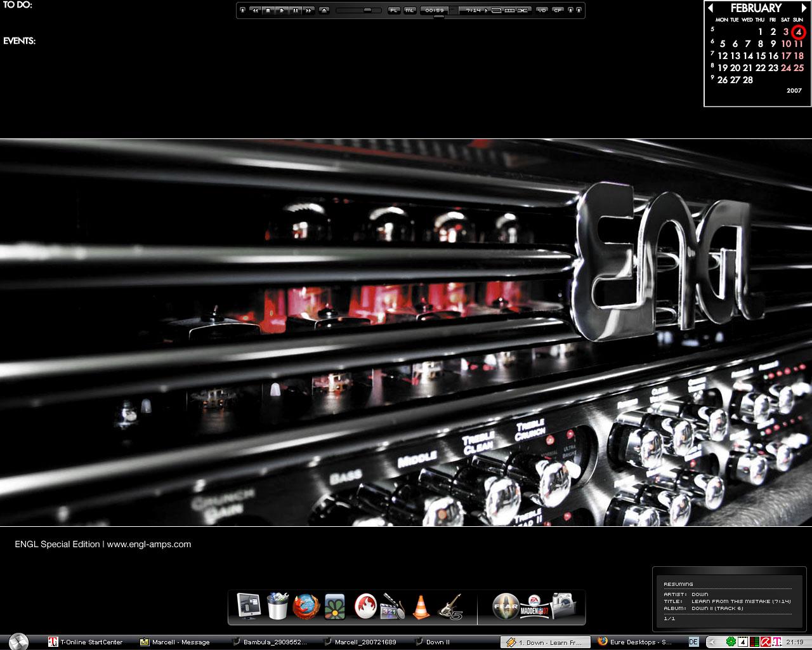Click T-Online magenta T tray icon
Screen dimensions: 812x650
point(777,642)
